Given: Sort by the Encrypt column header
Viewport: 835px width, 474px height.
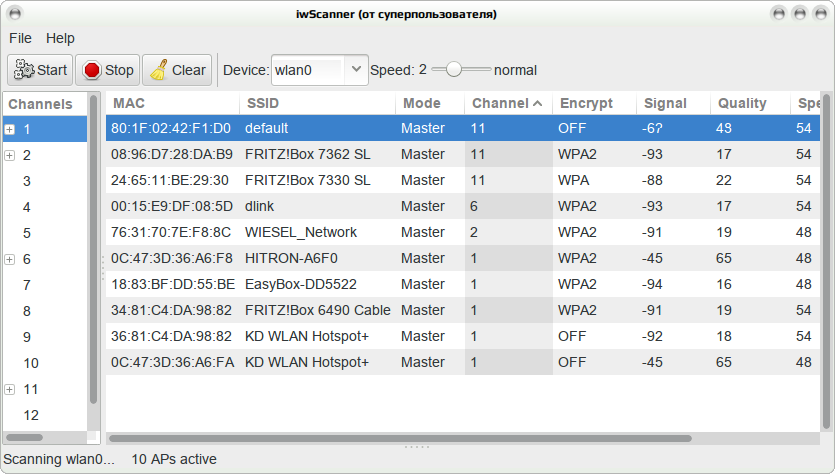Looking at the screenshot, I should pyautogui.click(x=594, y=103).
